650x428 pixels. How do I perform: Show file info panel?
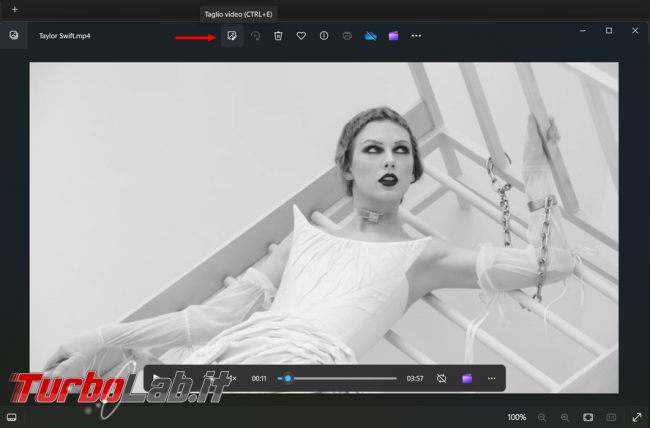click(324, 36)
